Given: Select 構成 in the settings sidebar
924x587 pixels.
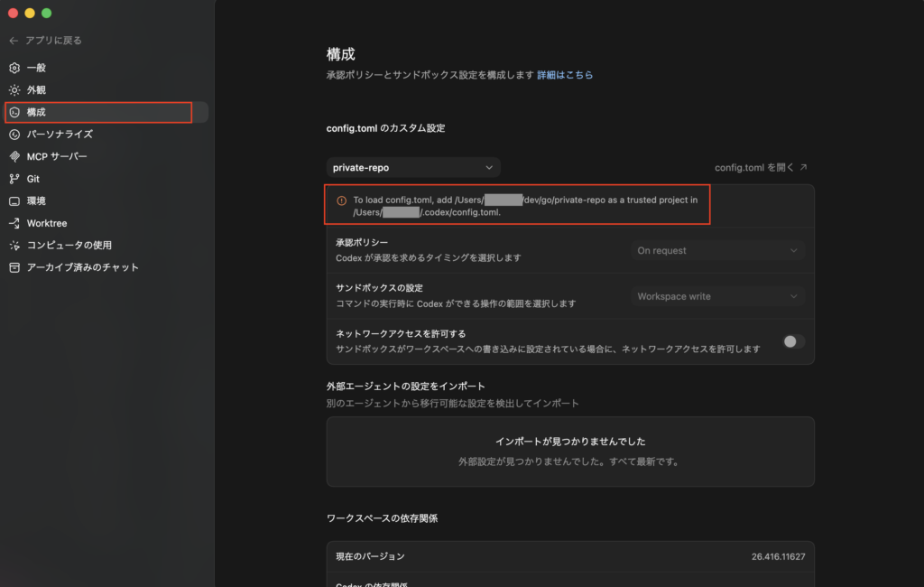Looking at the screenshot, I should [x=36, y=112].
